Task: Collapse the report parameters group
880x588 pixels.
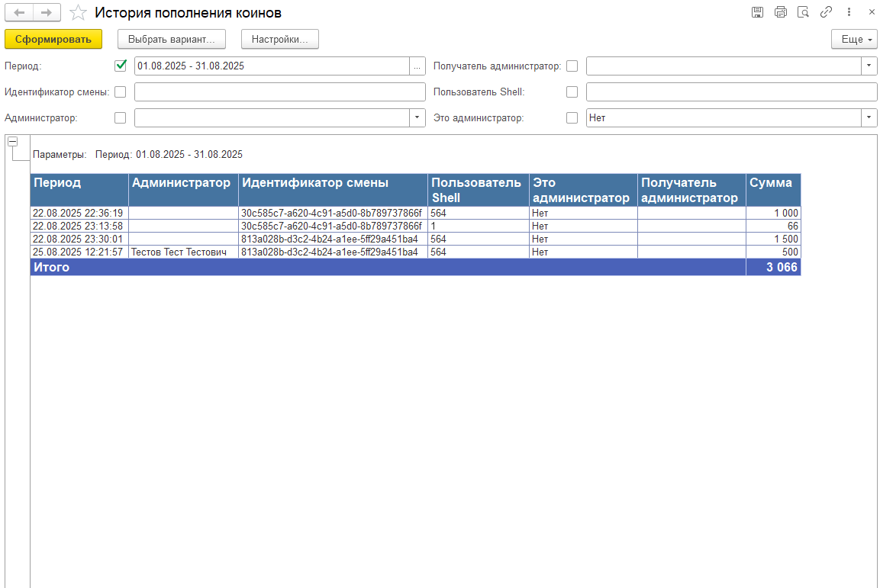Action: pyautogui.click(x=12, y=142)
